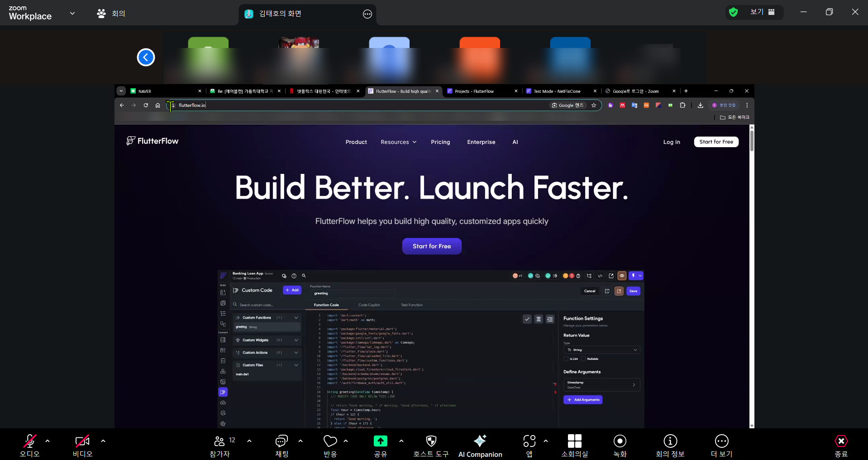Show 회의 정보 meeting info

pos(670,446)
